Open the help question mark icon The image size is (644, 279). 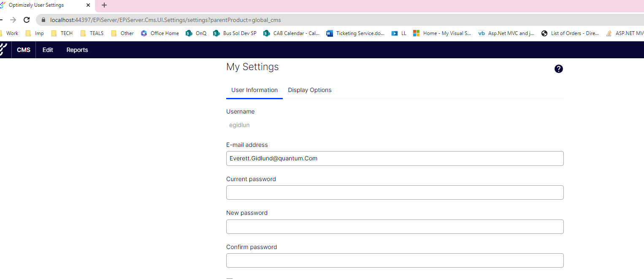coord(558,69)
